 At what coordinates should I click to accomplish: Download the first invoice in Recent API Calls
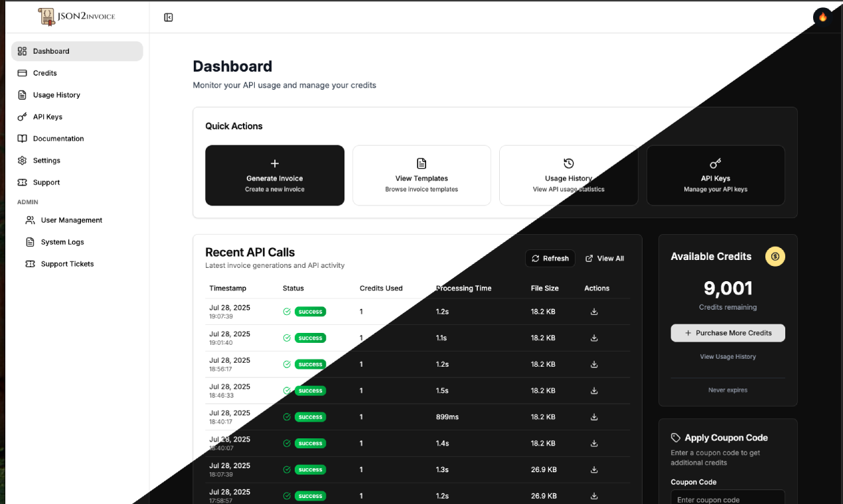click(x=593, y=311)
